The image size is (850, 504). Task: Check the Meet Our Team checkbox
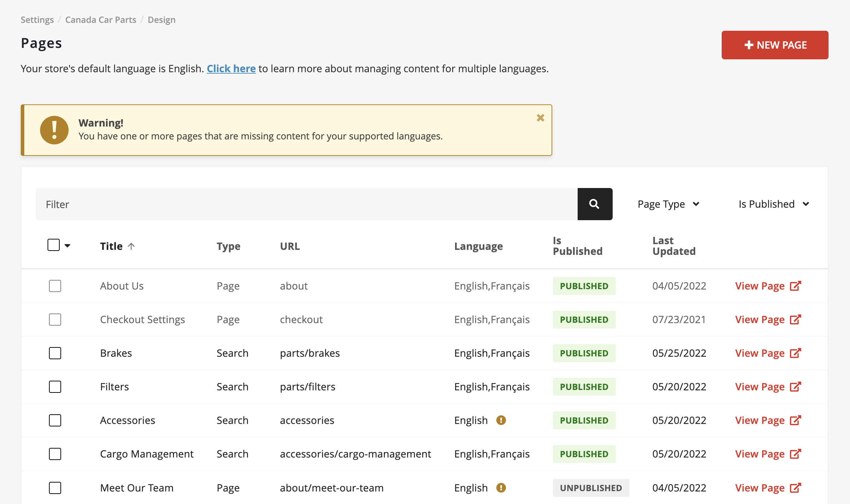[x=55, y=488]
